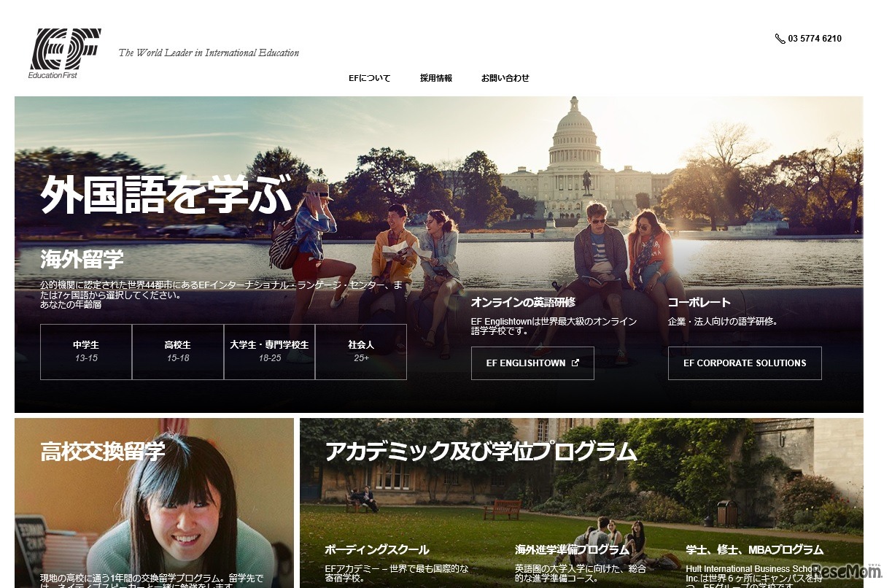The width and height of the screenshot is (892, 588).
Task: Click the EF Education First logo
Action: pyautogui.click(x=64, y=53)
